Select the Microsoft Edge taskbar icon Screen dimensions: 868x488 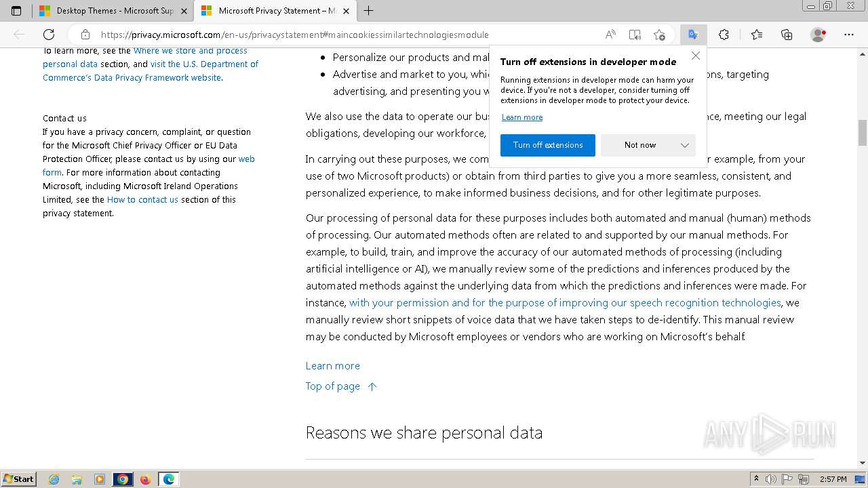(x=168, y=479)
